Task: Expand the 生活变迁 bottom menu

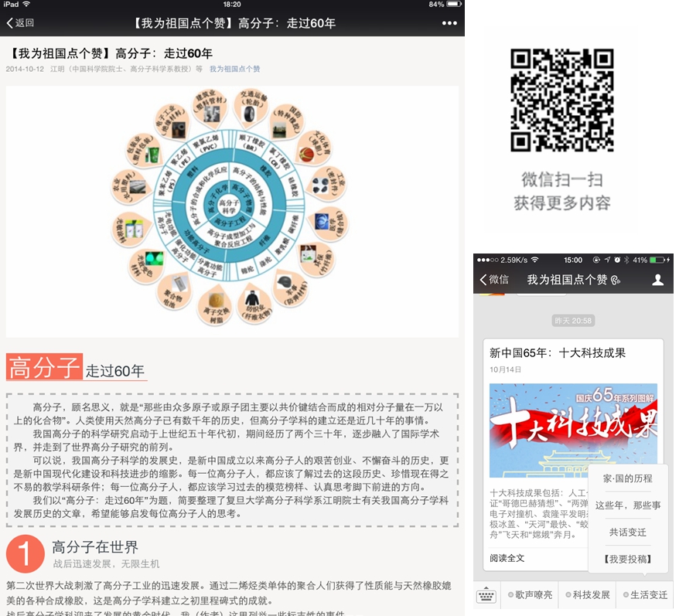Action: tap(644, 595)
